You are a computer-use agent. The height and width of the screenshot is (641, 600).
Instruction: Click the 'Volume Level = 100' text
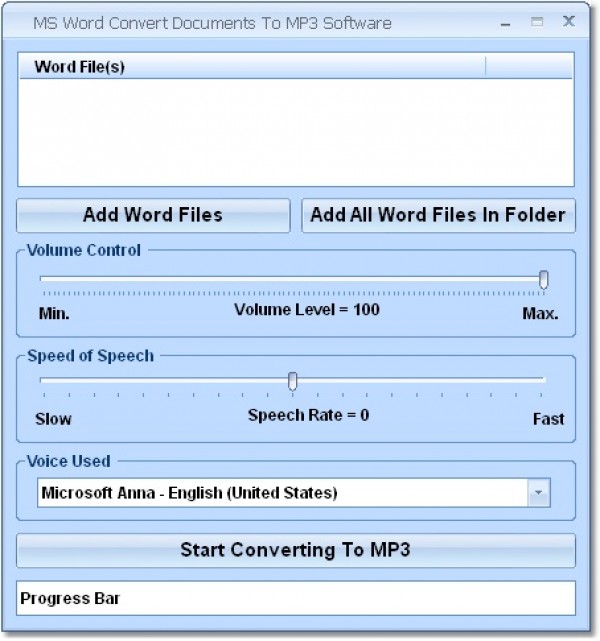click(x=307, y=309)
